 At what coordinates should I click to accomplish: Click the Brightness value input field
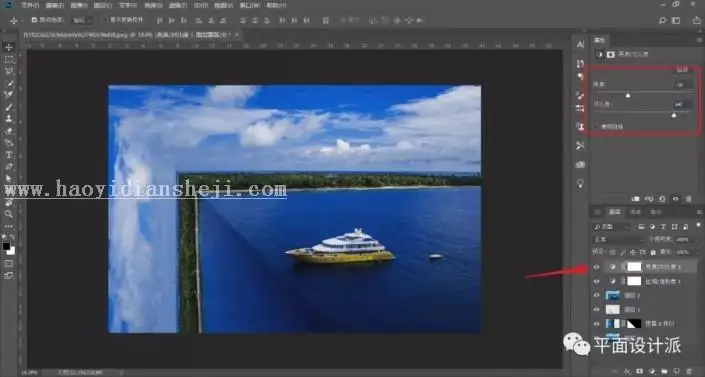click(682, 84)
